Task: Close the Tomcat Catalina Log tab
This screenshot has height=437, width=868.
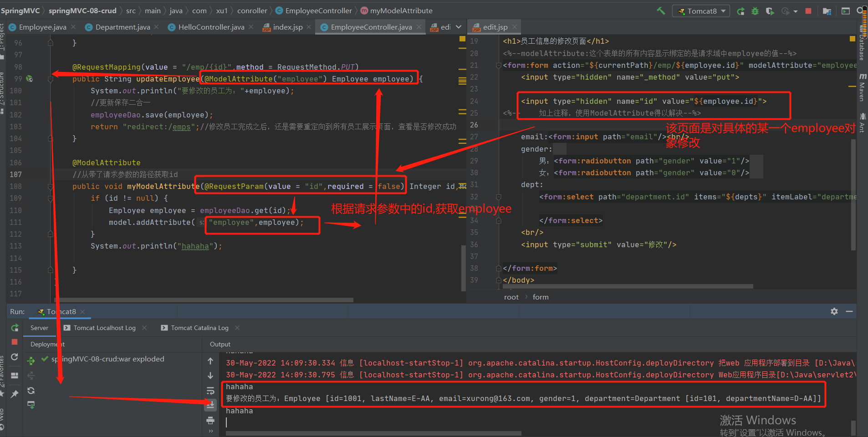Action: (x=237, y=328)
